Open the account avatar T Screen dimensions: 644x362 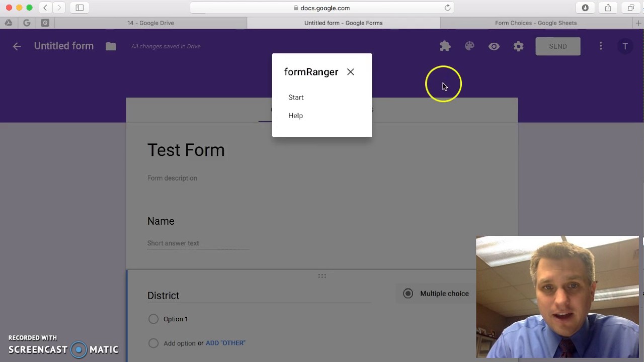point(625,46)
